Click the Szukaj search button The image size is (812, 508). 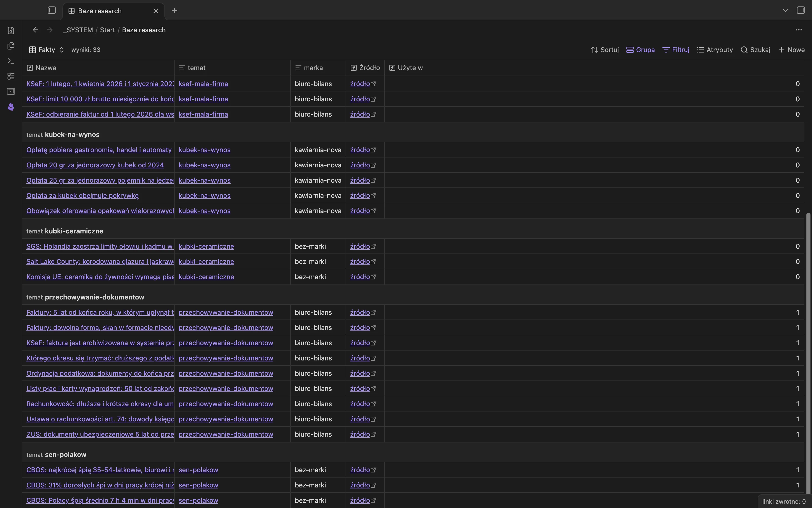coord(755,50)
